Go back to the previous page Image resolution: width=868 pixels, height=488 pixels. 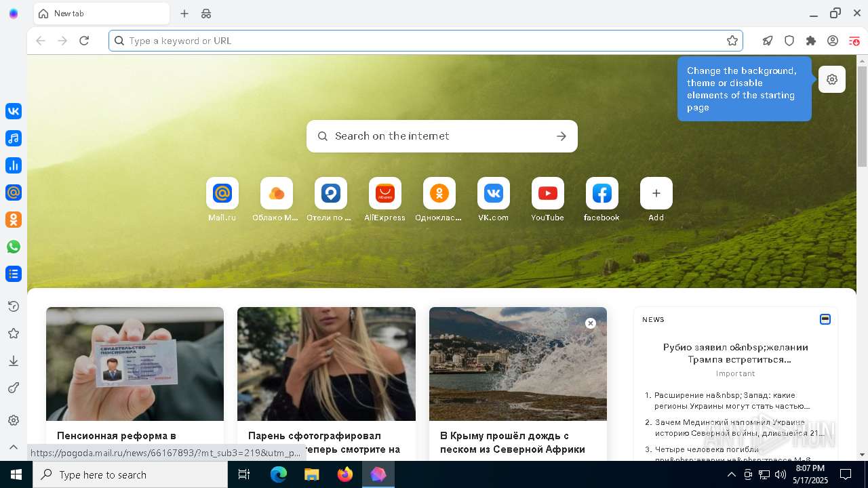pyautogui.click(x=41, y=41)
